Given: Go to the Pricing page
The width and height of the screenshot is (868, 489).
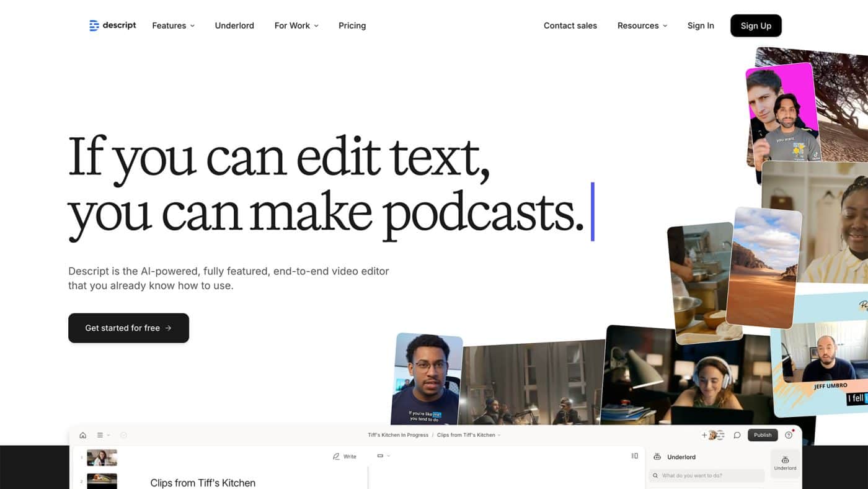Looking at the screenshot, I should tap(352, 25).
